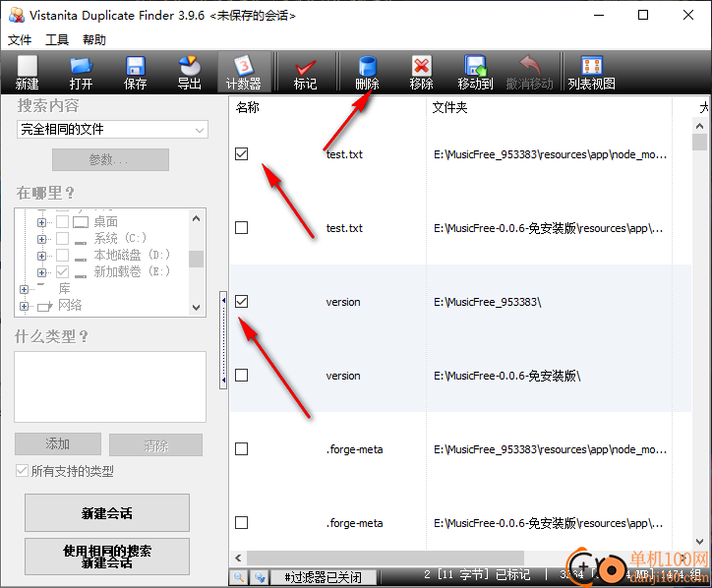Uncheck version file in E:\MusicFree_953383\

[x=242, y=302]
